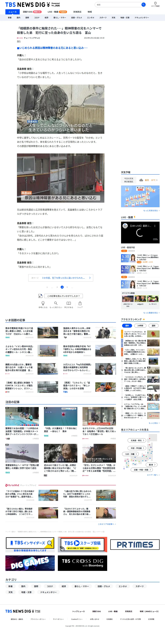Go to article page 1
The width and height of the screenshot is (165, 644).
pos(47,287)
